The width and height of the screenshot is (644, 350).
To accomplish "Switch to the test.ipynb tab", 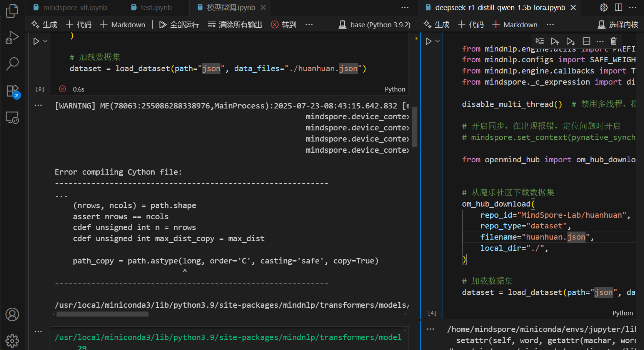I will pyautogui.click(x=156, y=8).
